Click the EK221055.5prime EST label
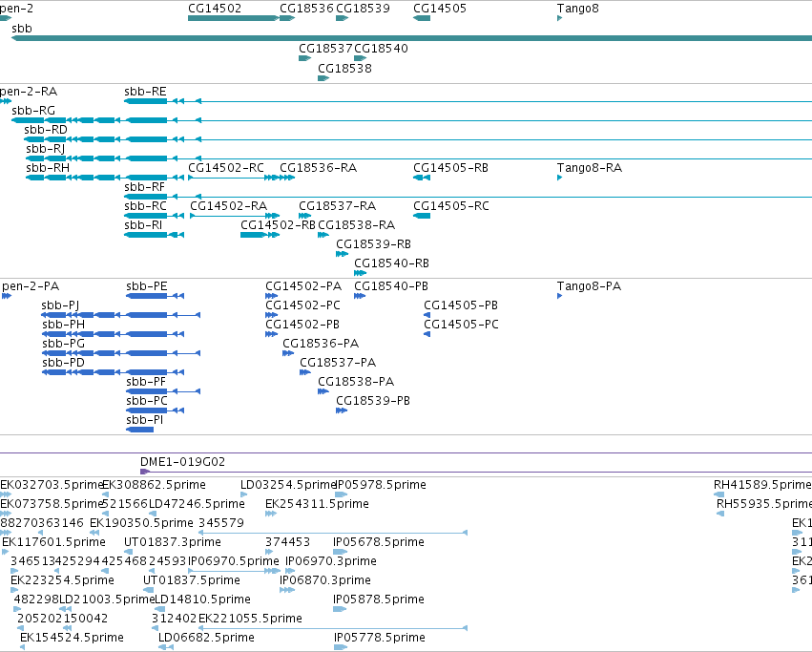Image resolution: width=812 pixels, height=652 pixels. [x=250, y=619]
